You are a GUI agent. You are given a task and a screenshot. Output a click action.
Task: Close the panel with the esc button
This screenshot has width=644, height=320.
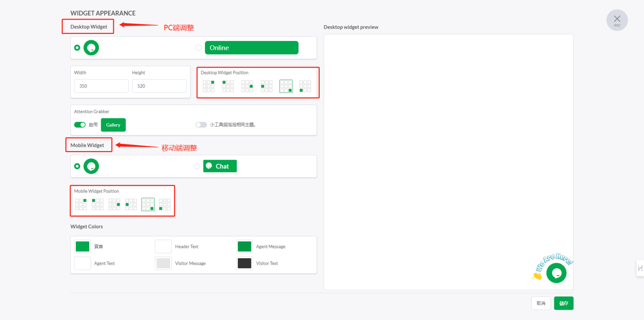pyautogui.click(x=617, y=20)
